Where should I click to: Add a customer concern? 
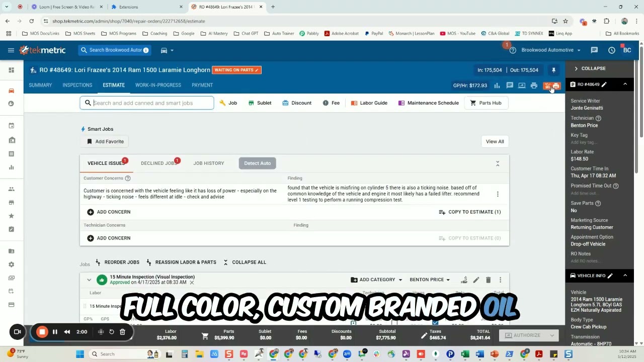pyautogui.click(x=109, y=212)
